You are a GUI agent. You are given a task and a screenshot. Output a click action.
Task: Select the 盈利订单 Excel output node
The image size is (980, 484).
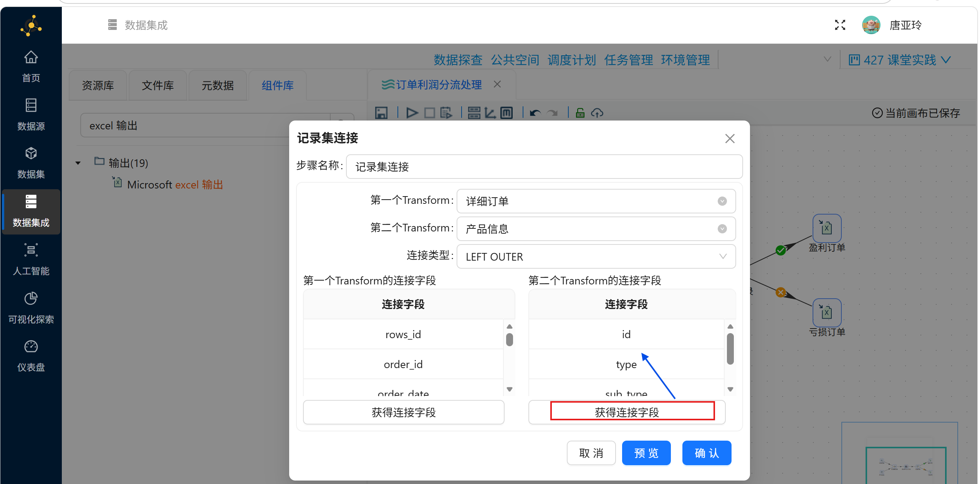coord(826,228)
